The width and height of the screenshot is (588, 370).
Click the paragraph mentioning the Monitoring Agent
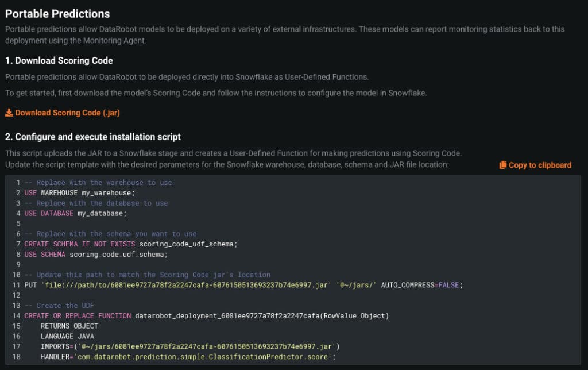(x=285, y=35)
